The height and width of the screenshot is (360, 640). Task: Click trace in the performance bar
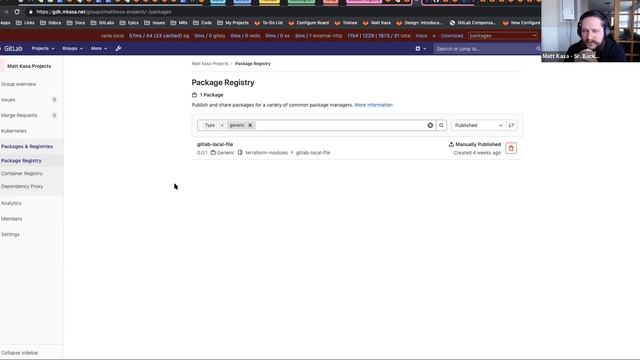point(422,36)
